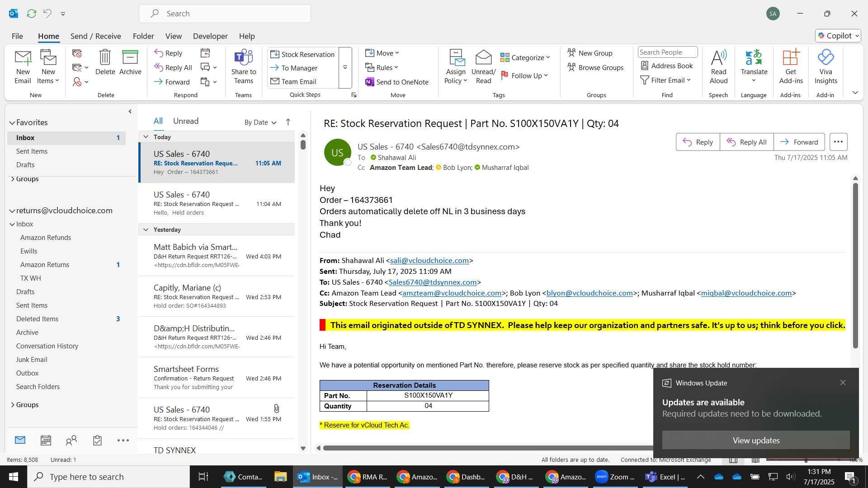868x488 pixels.
Task: Click the attachment paperclip on US Sales Wed 1:55 PM email
Action: point(277,408)
